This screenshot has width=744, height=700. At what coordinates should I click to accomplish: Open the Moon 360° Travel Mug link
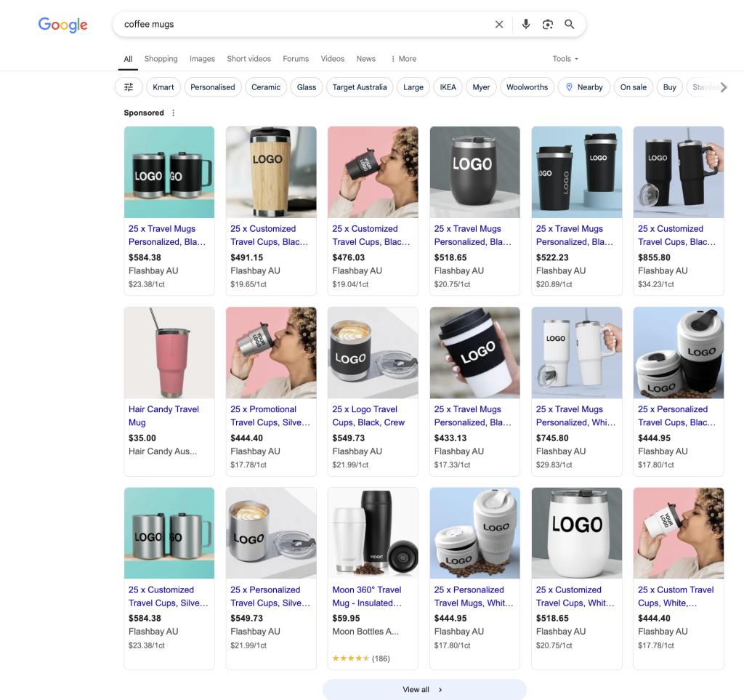(x=367, y=596)
